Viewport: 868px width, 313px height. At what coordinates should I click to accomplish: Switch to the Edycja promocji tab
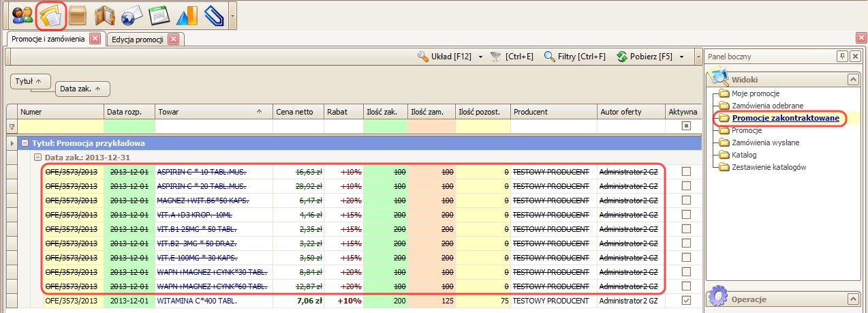point(138,40)
